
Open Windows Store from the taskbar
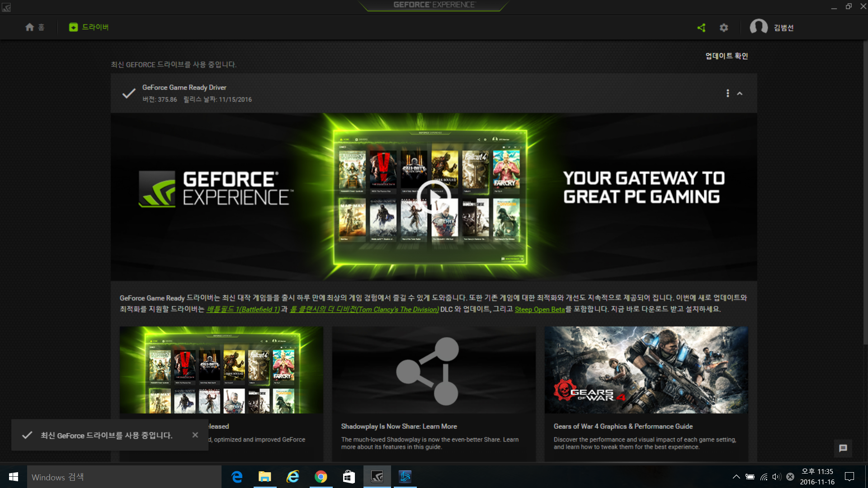(349, 477)
